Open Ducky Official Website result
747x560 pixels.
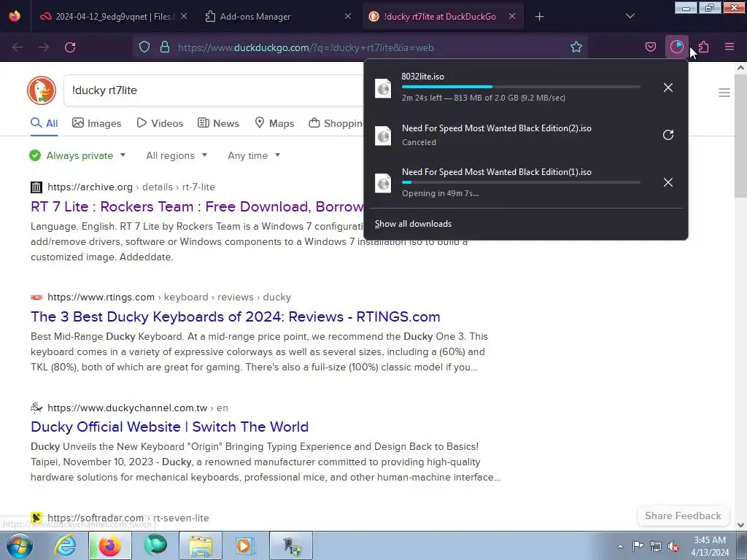click(x=169, y=427)
